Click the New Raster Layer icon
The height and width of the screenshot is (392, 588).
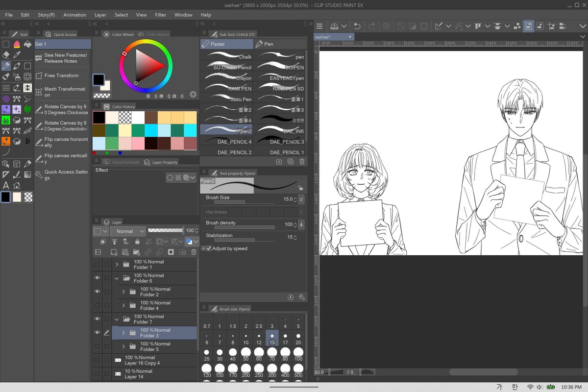click(x=114, y=252)
